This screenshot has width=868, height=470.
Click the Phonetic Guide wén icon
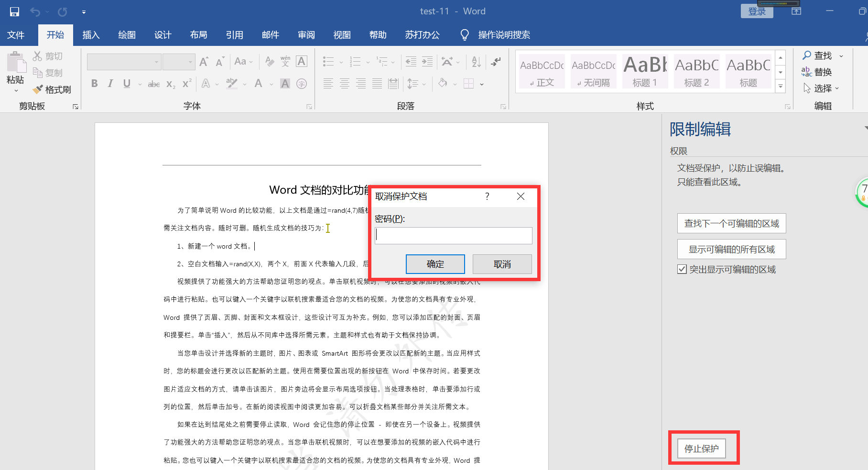(285, 62)
